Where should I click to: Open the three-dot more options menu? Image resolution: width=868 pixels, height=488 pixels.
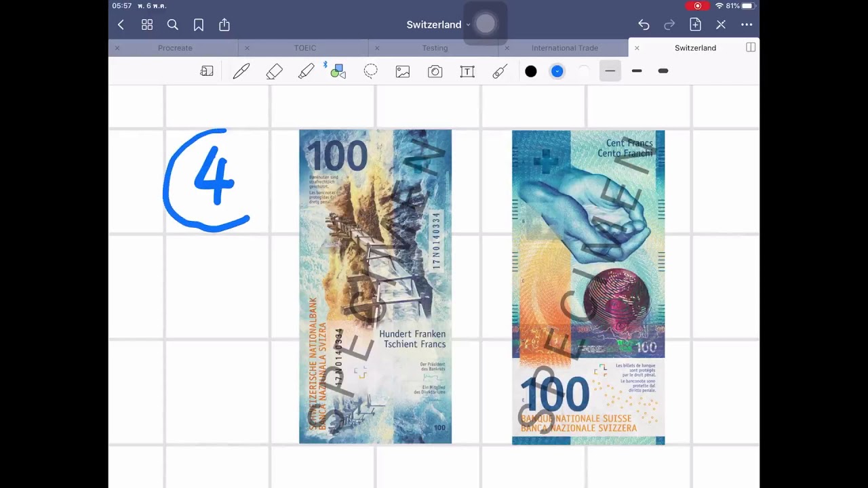(x=747, y=25)
